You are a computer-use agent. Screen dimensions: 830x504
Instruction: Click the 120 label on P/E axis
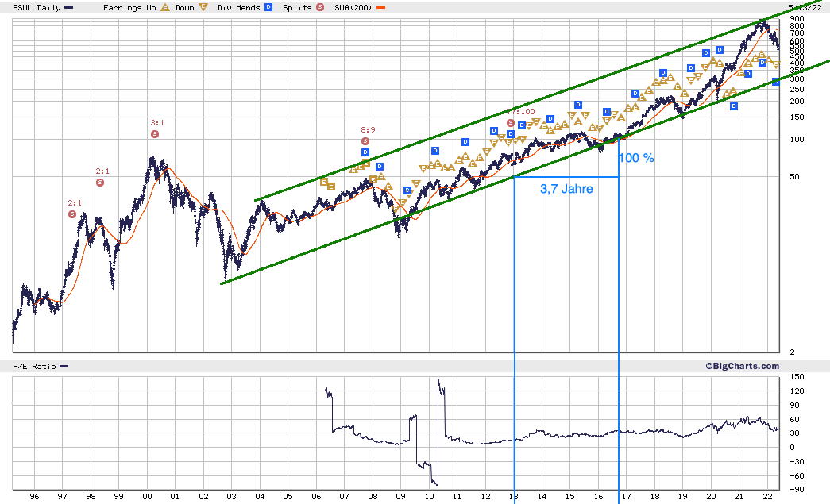[x=797, y=391]
